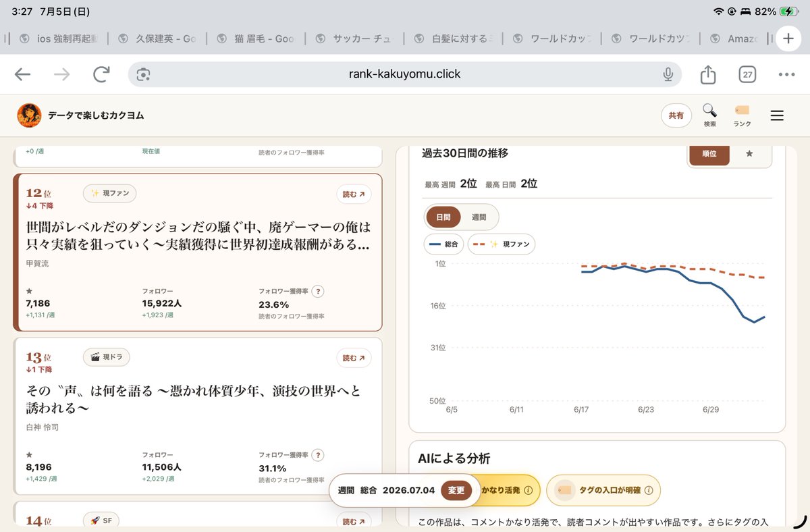Open the 検索 magnifier icon
The image size is (810, 532).
pyautogui.click(x=709, y=115)
